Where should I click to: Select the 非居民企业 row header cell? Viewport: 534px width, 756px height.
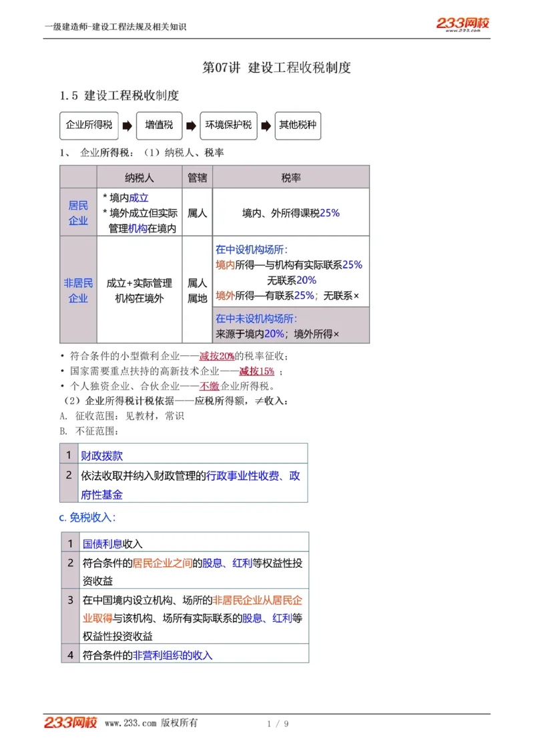coord(77,289)
